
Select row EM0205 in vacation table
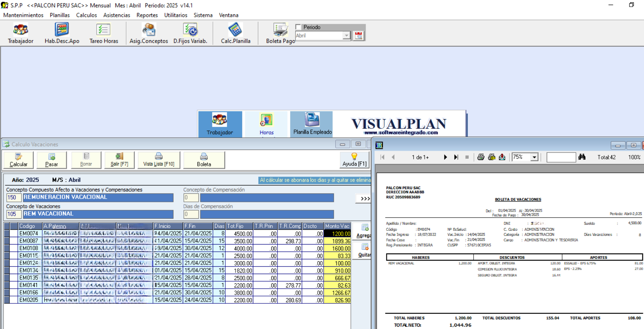click(177, 300)
